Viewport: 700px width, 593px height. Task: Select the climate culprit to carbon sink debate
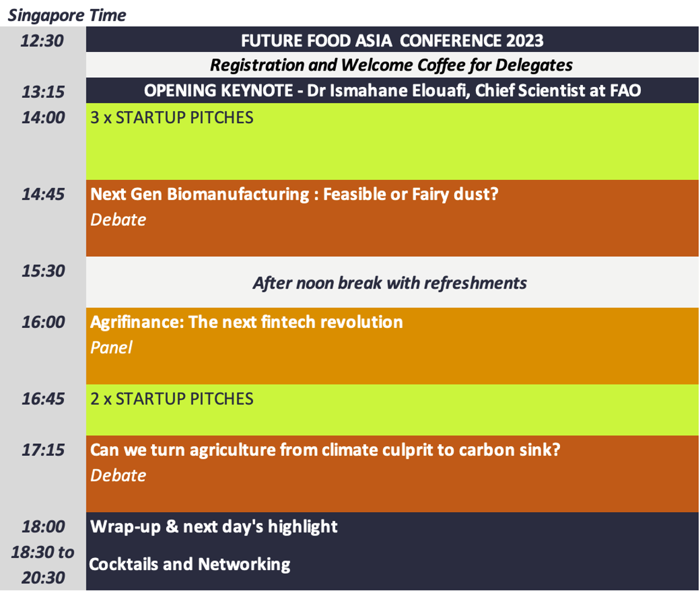325,450
